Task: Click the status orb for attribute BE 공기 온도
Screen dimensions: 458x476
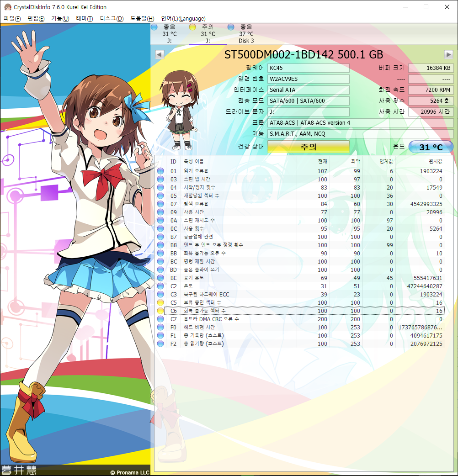Action: [x=160, y=278]
